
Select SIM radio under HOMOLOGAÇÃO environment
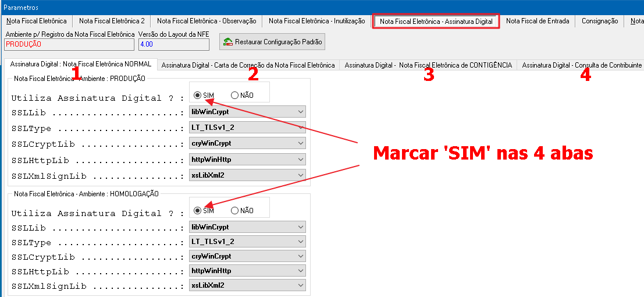[198, 211]
